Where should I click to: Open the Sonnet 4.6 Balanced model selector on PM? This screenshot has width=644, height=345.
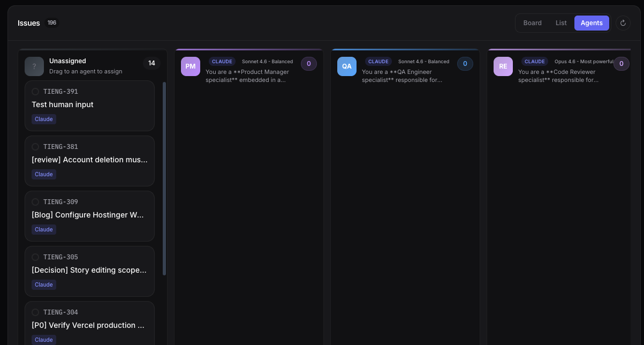267,62
